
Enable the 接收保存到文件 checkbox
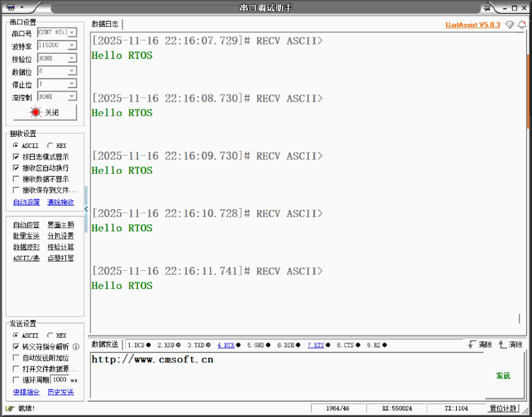click(16, 190)
